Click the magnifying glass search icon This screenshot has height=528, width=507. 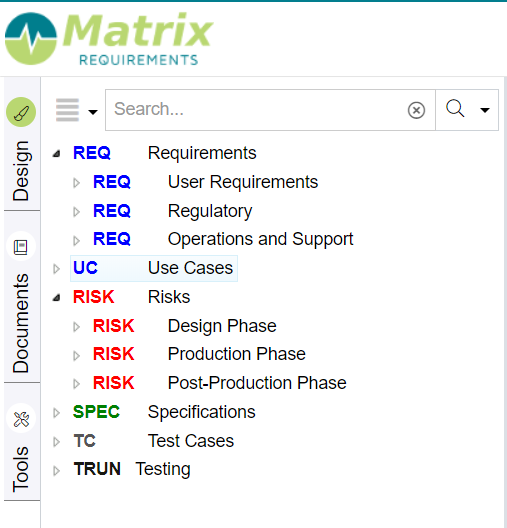[455, 109]
